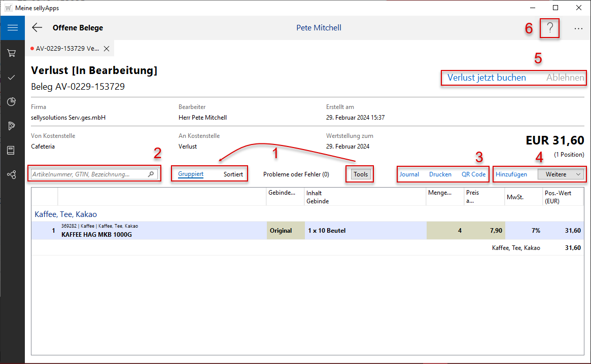This screenshot has height=364, width=591.
Task: Open the checkmark sidebar icon
Action: [x=12, y=77]
